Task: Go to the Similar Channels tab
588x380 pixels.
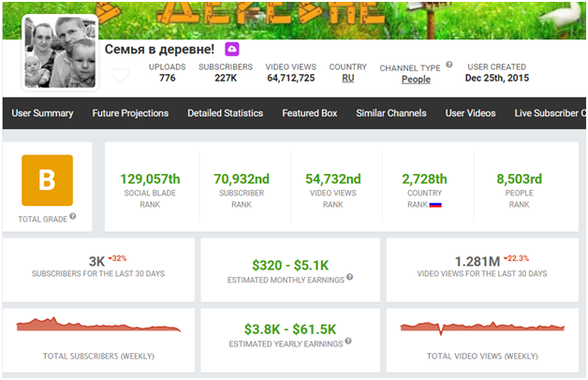Action: coord(391,113)
